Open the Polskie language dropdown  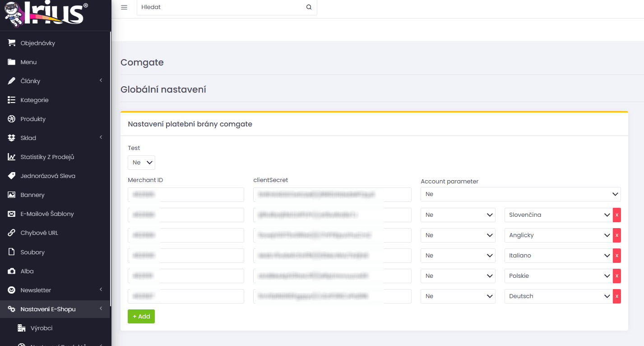(x=558, y=276)
